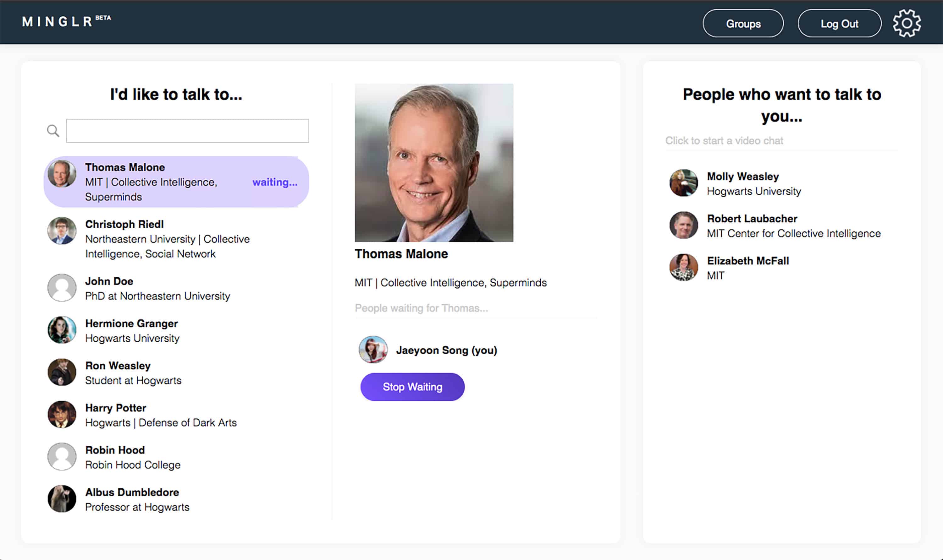Image resolution: width=943 pixels, height=560 pixels.
Task: Click Jaeyoon Song's avatar in waiting list
Action: click(x=373, y=350)
